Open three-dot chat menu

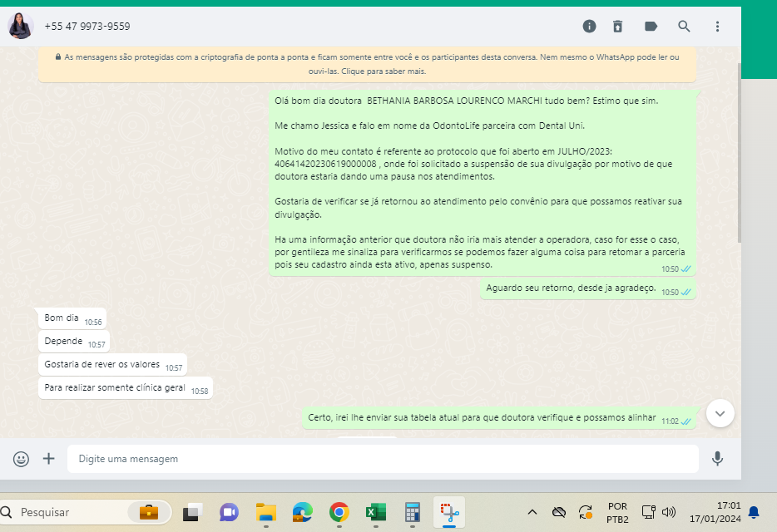[717, 27]
